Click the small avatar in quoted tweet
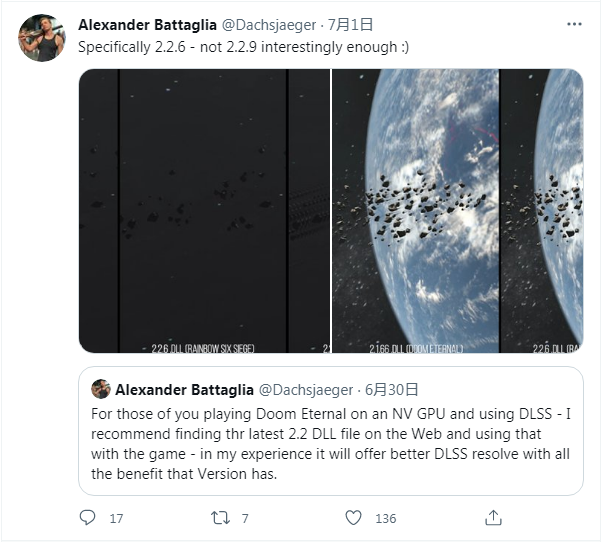 [101, 389]
